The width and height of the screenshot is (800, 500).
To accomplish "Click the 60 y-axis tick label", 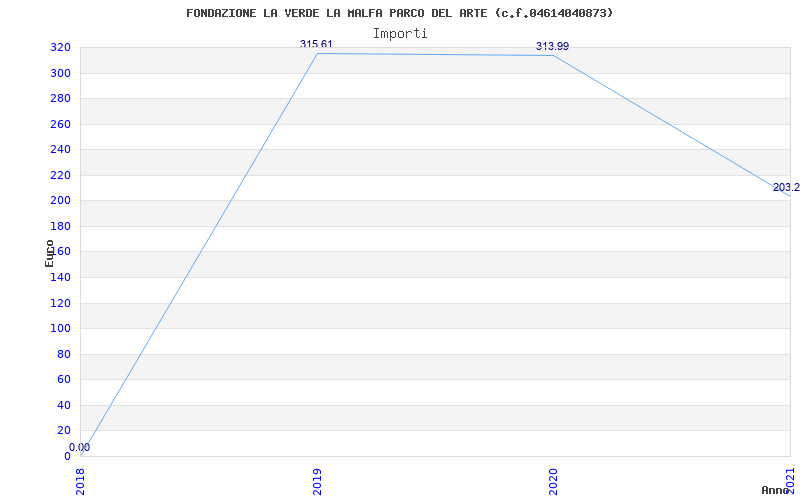I will (x=64, y=380).
